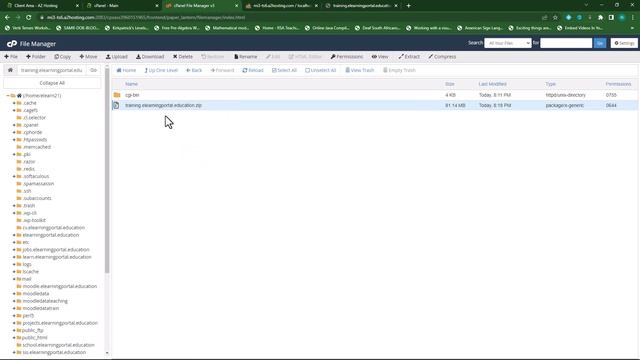
Task: Click the home icon beside the path field
Action: (10, 70)
